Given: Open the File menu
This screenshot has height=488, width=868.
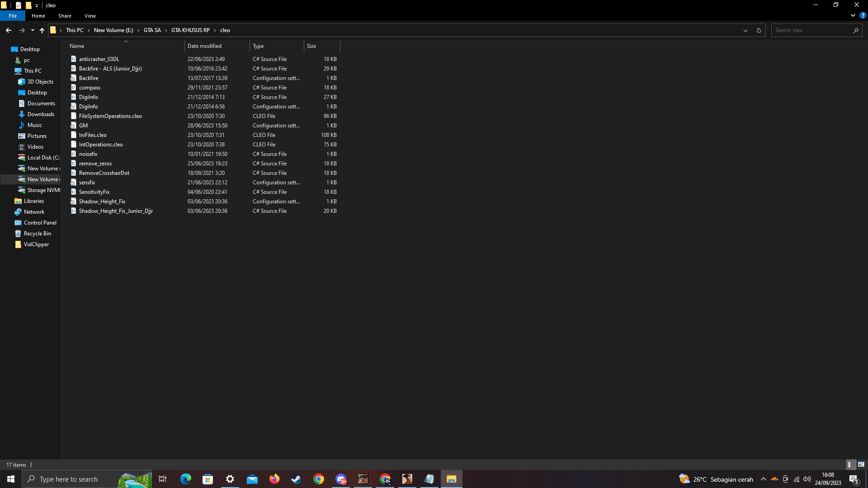Looking at the screenshot, I should pos(13,16).
